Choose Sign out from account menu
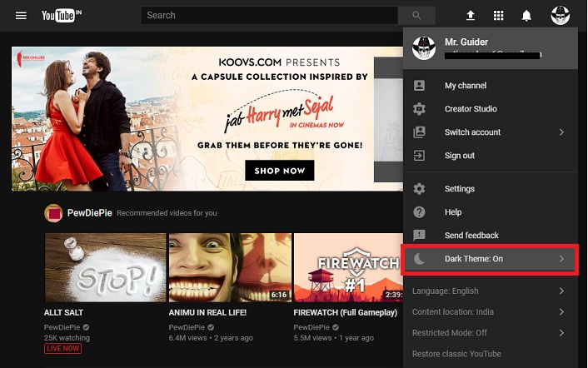Image resolution: width=588 pixels, height=368 pixels. click(490, 155)
